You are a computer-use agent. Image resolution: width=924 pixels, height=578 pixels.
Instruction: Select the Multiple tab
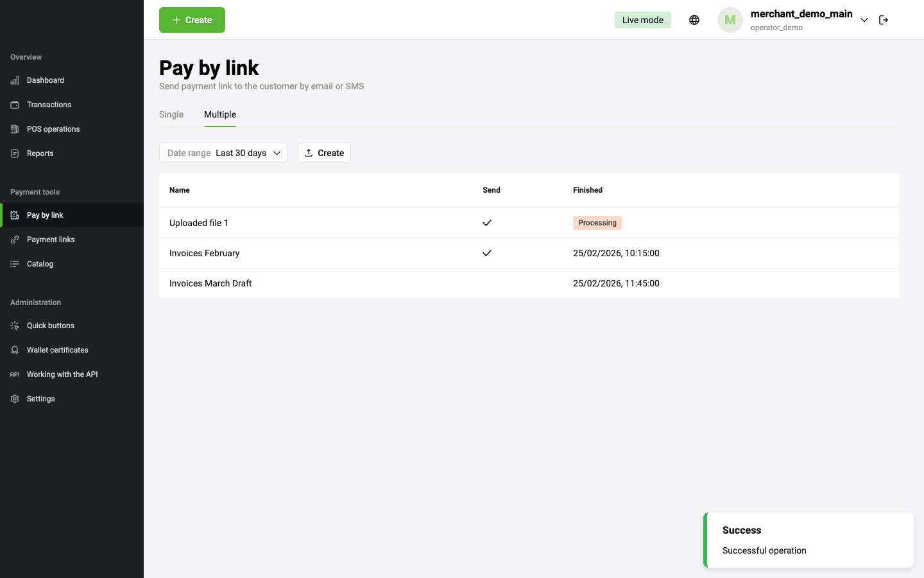click(220, 114)
